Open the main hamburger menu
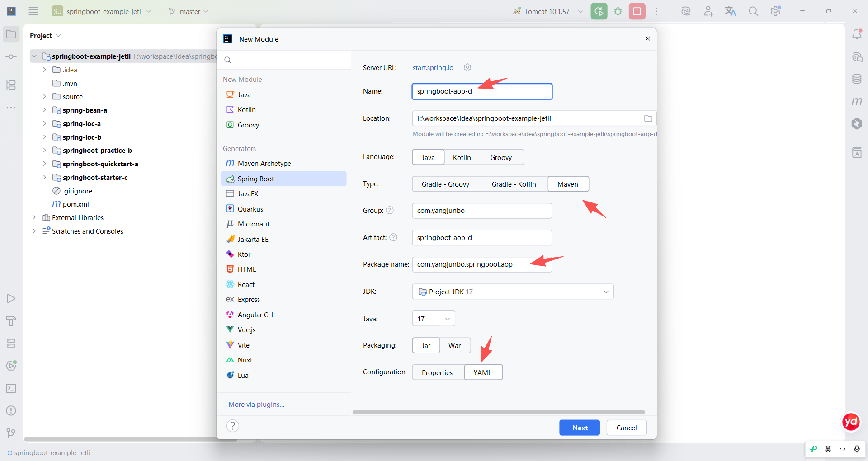868x461 pixels. 33,11
